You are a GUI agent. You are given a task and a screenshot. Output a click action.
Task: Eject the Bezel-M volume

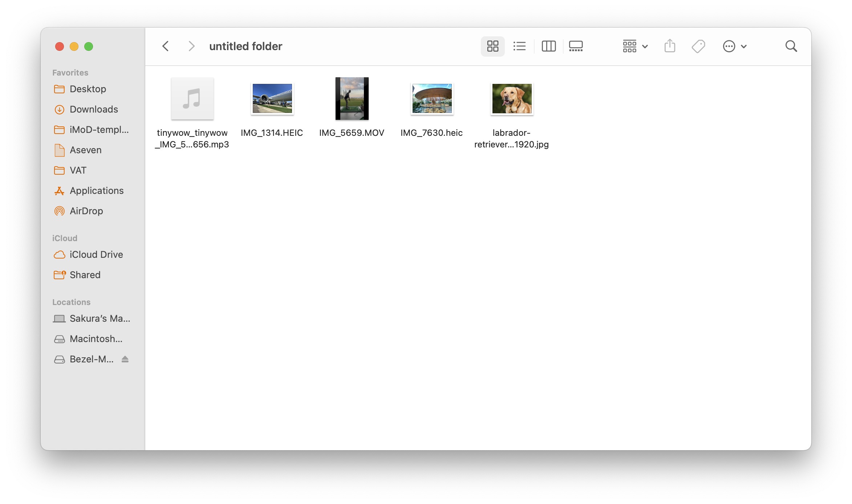(125, 359)
